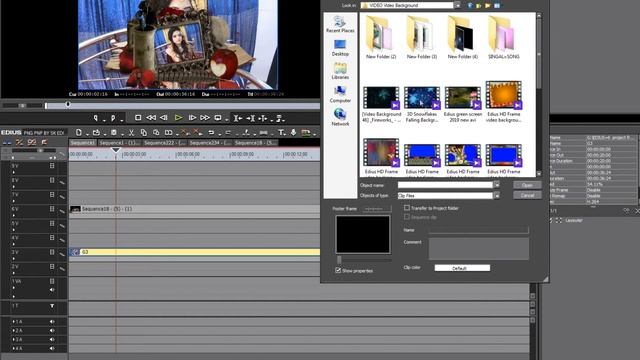
Task: Step forward one frame
Action: tap(192, 118)
